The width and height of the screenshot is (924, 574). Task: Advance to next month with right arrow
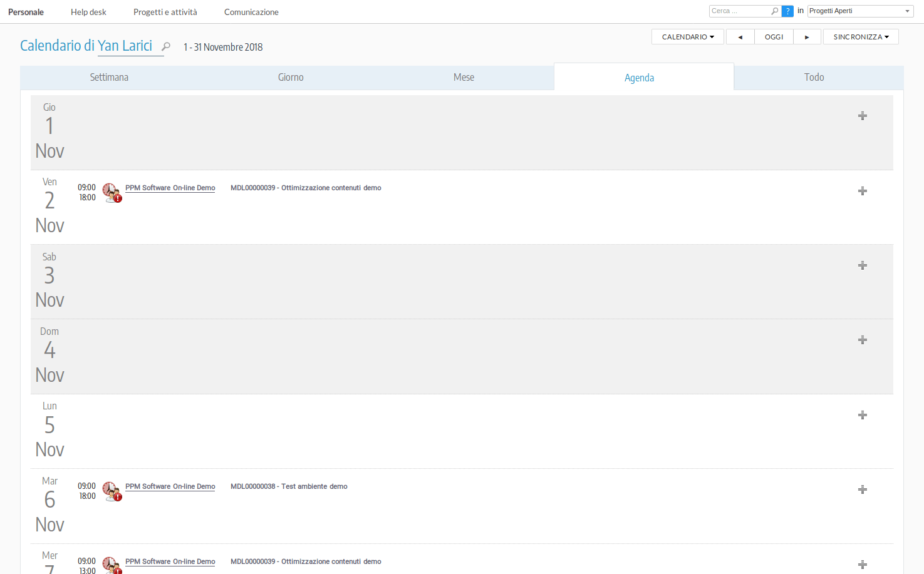[x=807, y=37]
